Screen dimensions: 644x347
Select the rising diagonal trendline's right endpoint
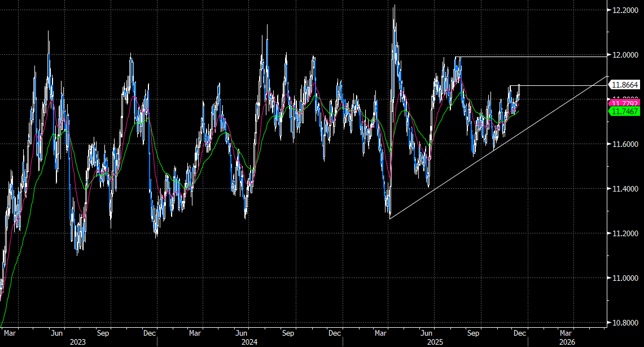click(x=607, y=75)
